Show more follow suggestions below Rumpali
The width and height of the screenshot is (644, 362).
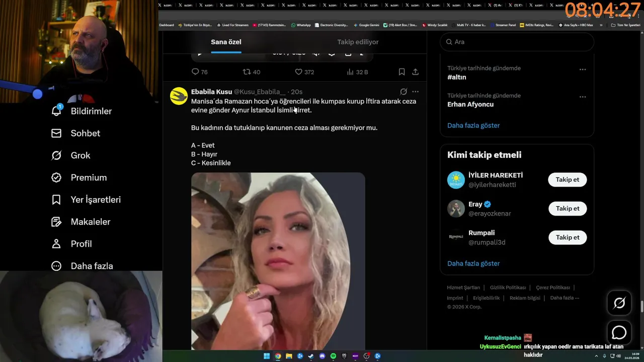(473, 263)
